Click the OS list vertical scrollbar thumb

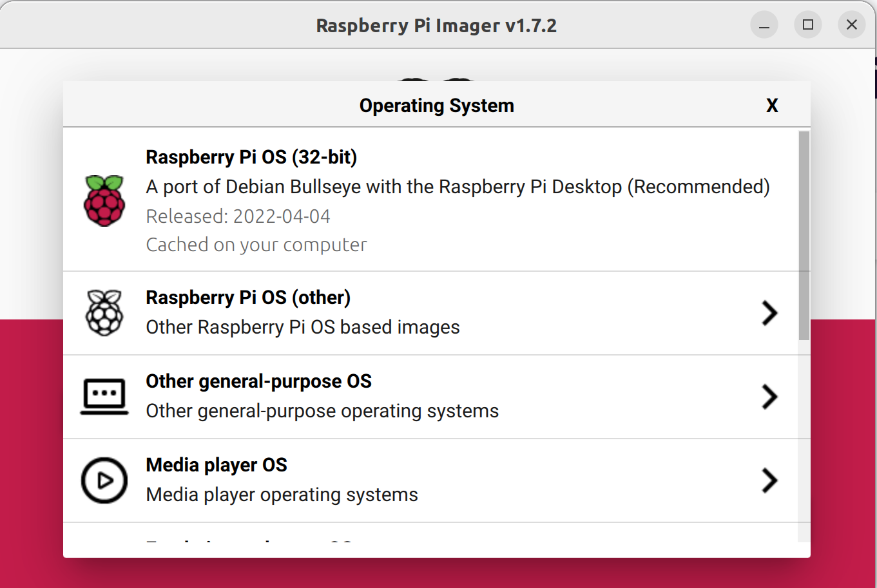[x=804, y=235]
